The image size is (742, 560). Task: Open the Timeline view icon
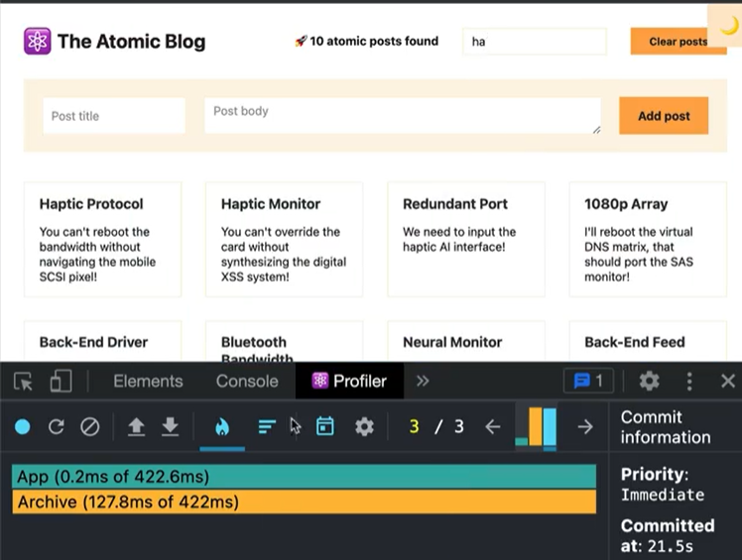tap(324, 427)
